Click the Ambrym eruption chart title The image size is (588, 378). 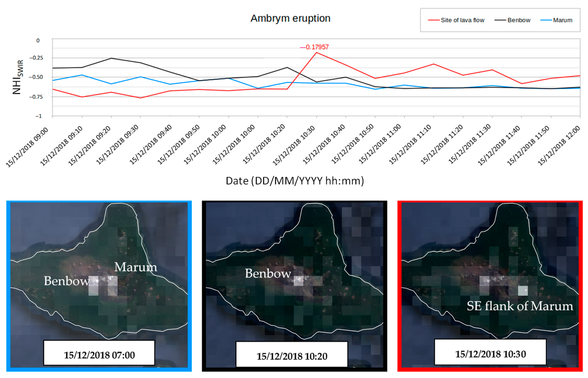(x=290, y=18)
